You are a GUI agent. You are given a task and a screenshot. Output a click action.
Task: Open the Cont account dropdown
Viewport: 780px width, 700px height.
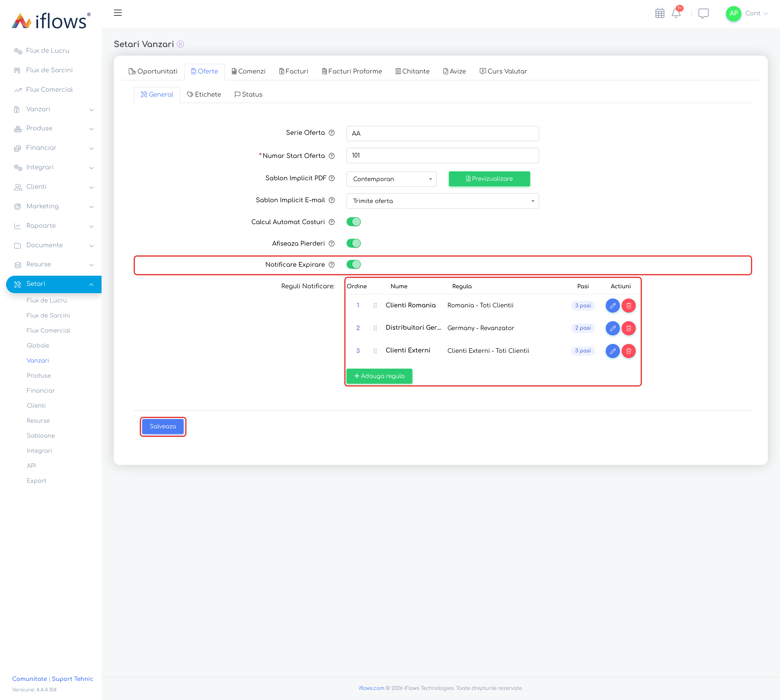[x=756, y=13]
